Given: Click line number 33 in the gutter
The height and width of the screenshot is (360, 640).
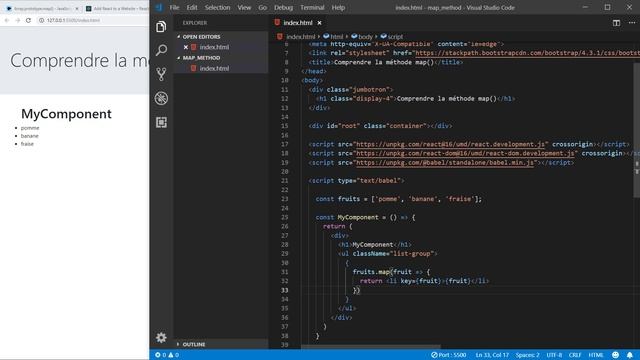Looking at the screenshot, I should coord(284,290).
